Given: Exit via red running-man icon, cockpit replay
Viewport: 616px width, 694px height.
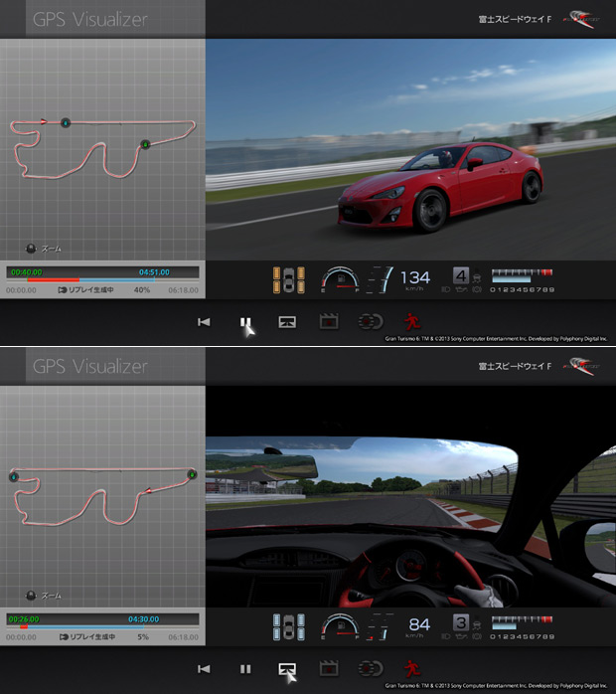Looking at the screenshot, I should tap(410, 669).
